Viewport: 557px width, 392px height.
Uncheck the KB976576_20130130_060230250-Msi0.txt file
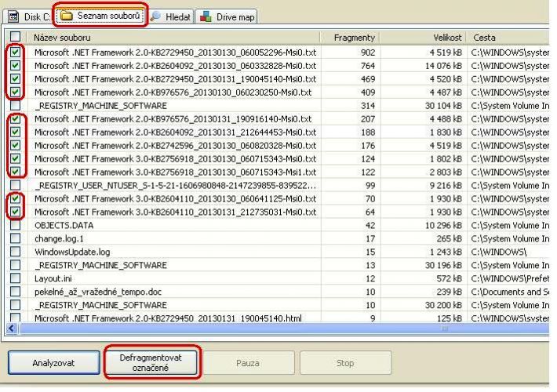tap(15, 92)
